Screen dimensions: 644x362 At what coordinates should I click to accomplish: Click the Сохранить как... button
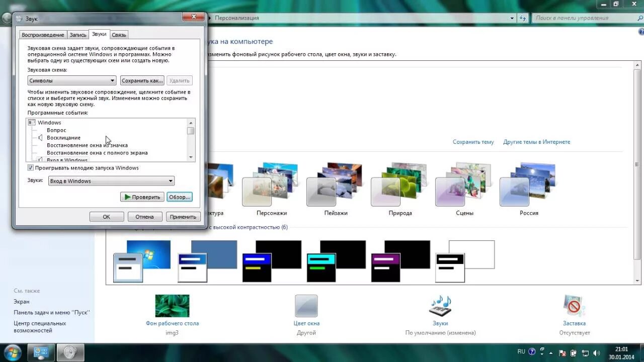142,80
